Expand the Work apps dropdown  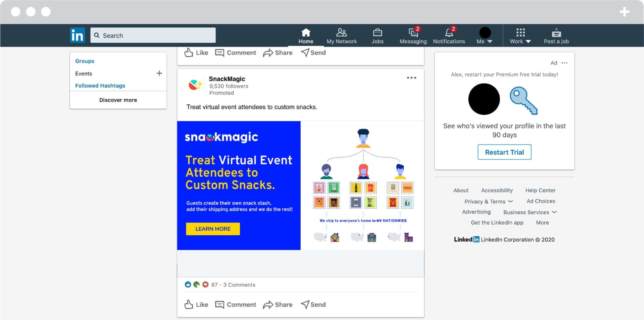tap(520, 36)
